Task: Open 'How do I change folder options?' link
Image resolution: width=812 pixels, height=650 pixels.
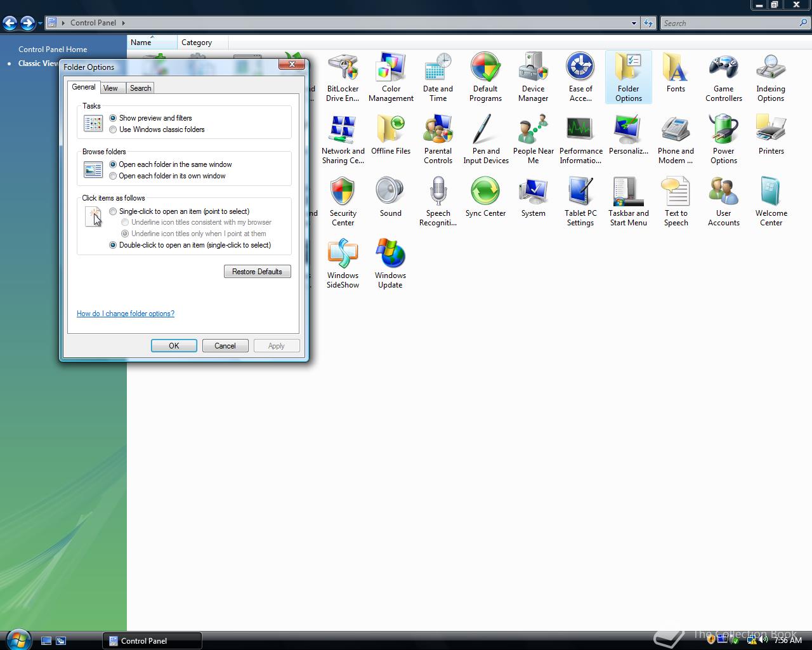Action: coord(126,314)
